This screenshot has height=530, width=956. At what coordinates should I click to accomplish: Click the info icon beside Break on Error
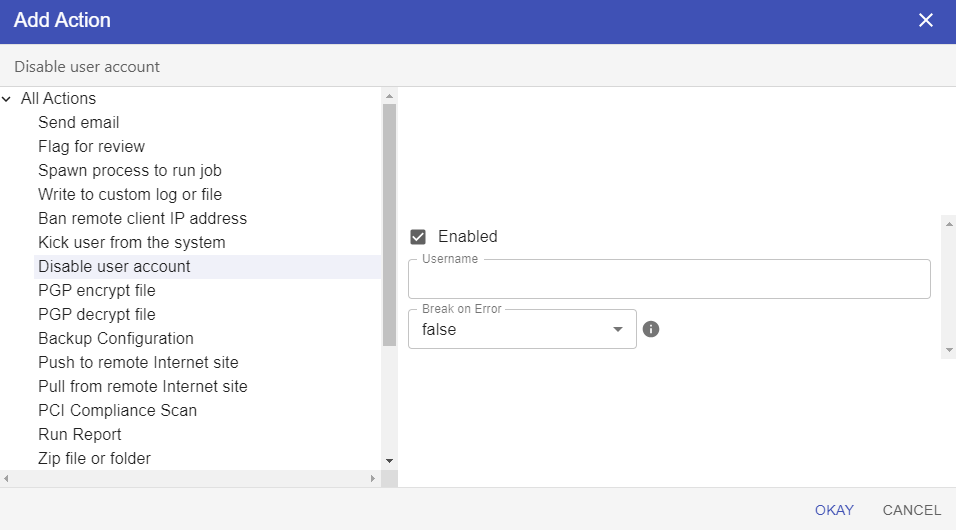tap(651, 329)
